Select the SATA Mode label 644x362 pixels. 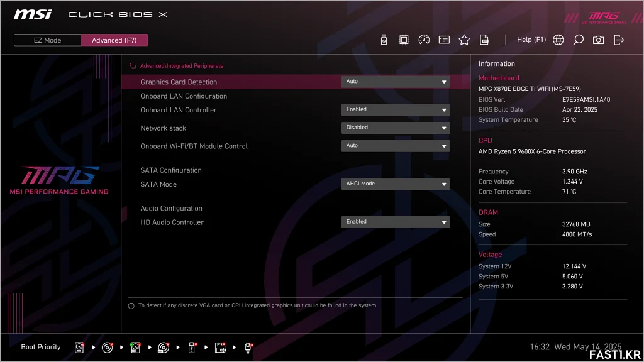pos(158,184)
